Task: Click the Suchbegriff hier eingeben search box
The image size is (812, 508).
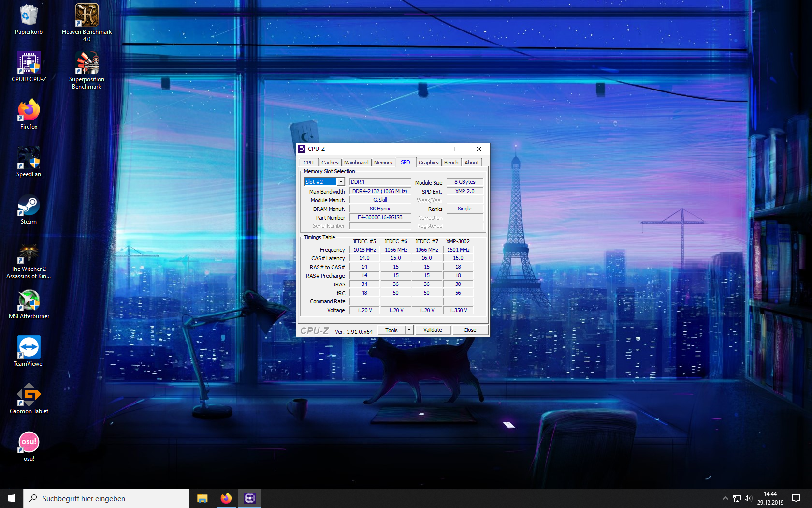Action: pos(106,498)
